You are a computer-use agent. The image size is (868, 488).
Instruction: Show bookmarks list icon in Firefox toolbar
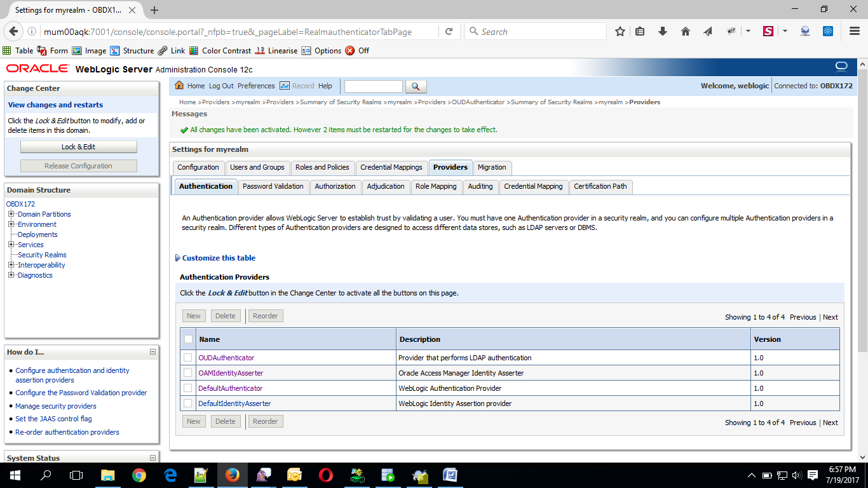click(x=640, y=31)
